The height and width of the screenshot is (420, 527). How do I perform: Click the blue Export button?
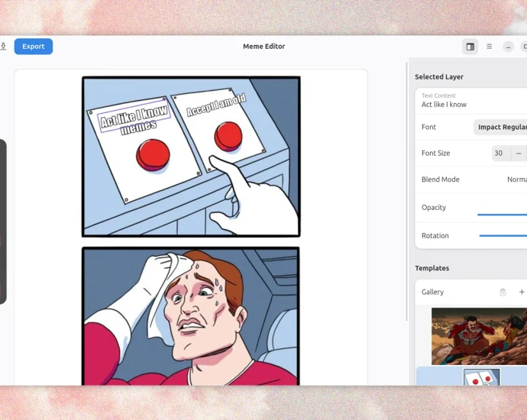pyautogui.click(x=34, y=47)
